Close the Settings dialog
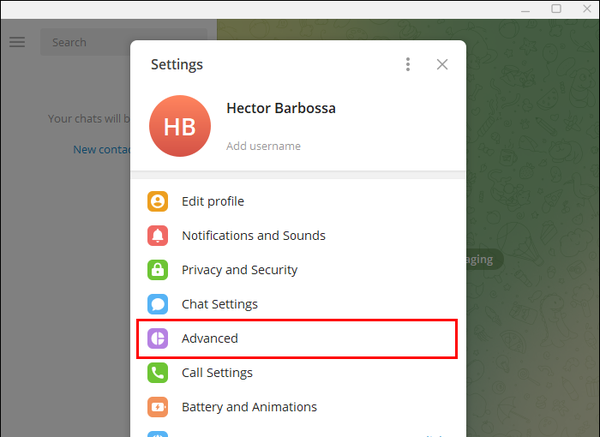Screen dimensions: 600x437 point(442,64)
